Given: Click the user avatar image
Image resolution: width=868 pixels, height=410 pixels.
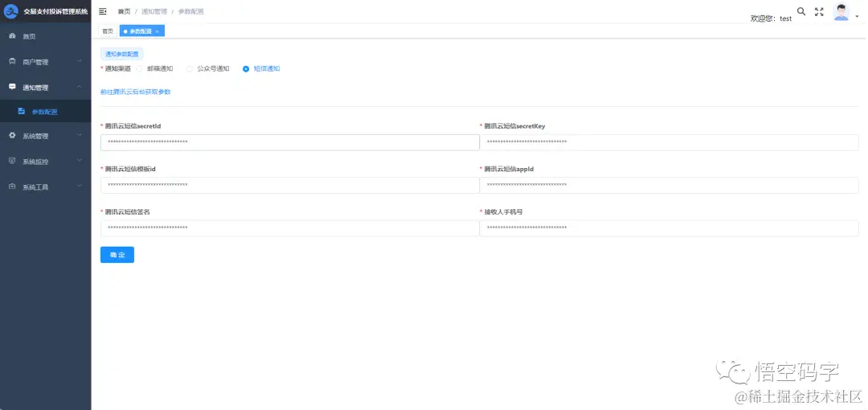Looking at the screenshot, I should pyautogui.click(x=841, y=12).
